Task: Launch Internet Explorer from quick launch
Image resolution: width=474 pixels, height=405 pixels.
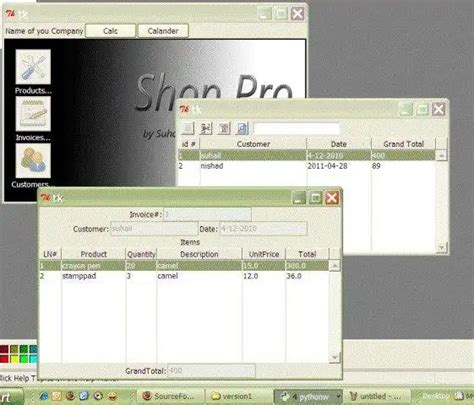Action: pyautogui.click(x=44, y=396)
